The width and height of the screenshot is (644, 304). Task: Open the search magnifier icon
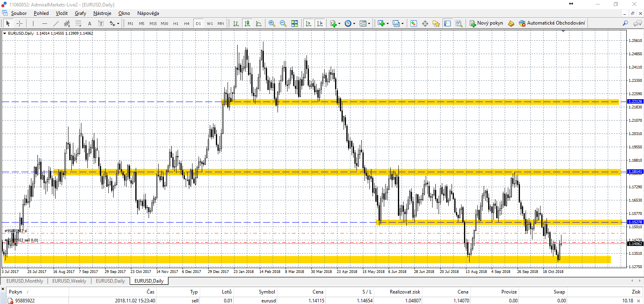tap(625, 23)
